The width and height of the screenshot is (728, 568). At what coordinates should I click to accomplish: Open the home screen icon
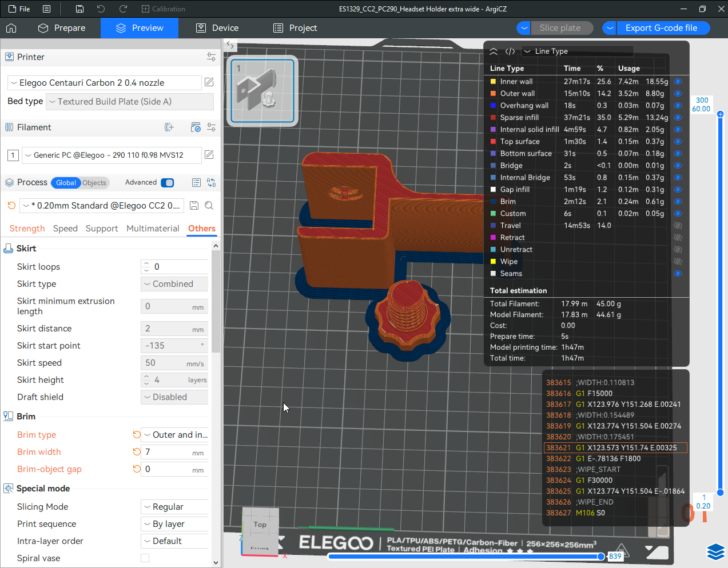tap(11, 28)
